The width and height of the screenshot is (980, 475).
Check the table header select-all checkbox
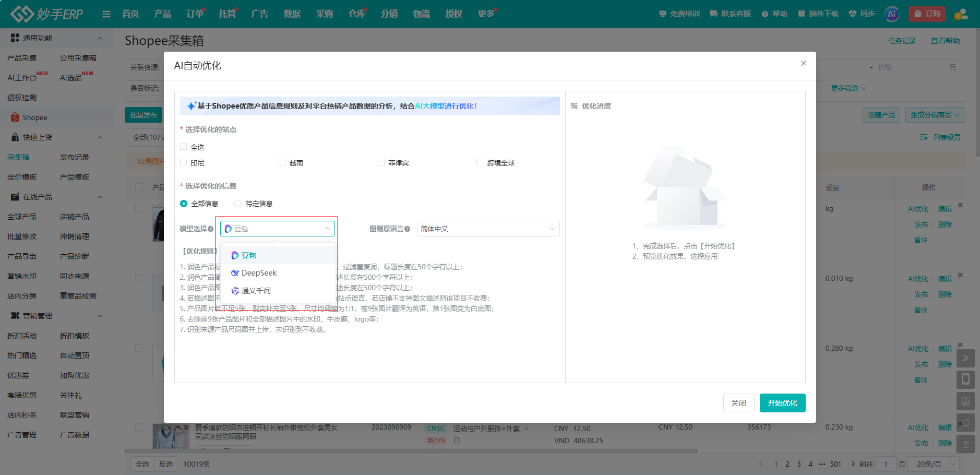pyautogui.click(x=139, y=187)
